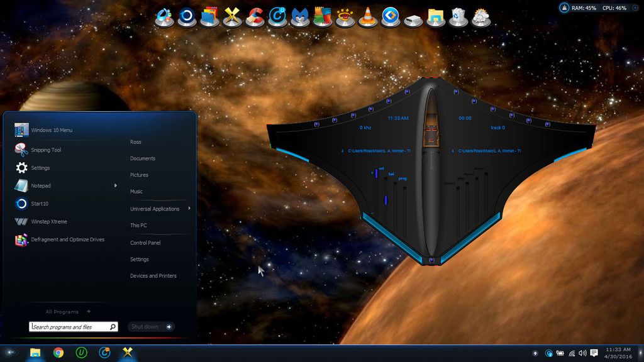
Task: Launch Malwarebytes from the top dock
Action: pyautogui.click(x=300, y=17)
